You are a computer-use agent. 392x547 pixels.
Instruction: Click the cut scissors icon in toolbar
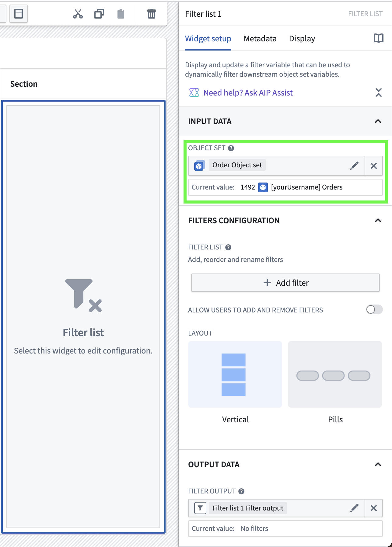click(78, 14)
